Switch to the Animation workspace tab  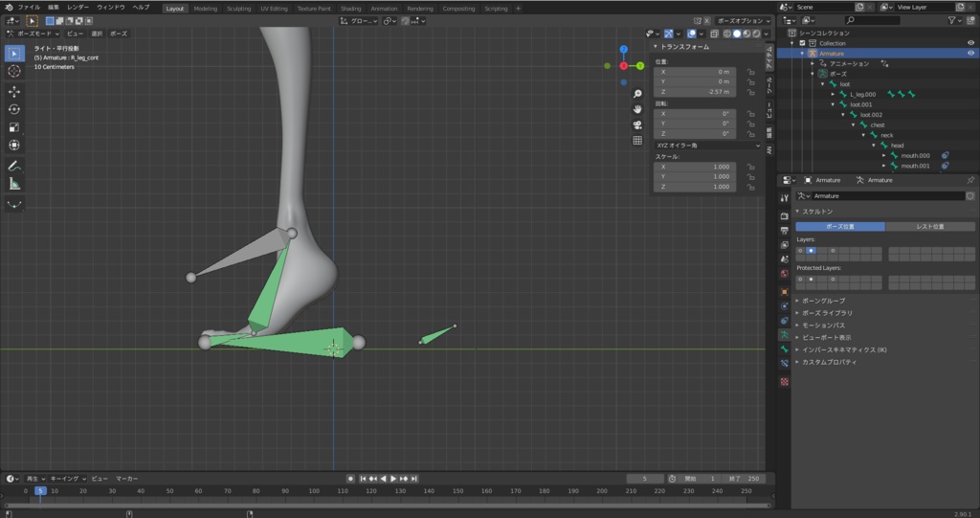tap(384, 9)
